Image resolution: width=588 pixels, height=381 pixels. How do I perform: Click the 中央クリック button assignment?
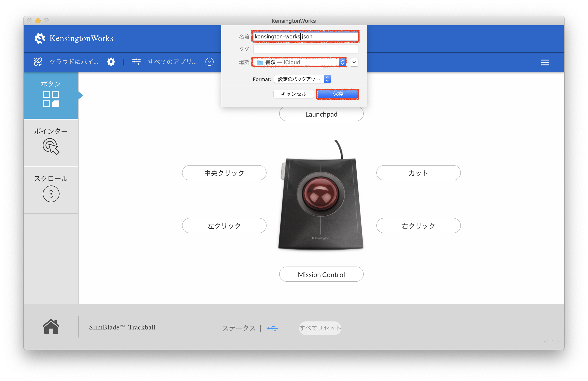224,173
